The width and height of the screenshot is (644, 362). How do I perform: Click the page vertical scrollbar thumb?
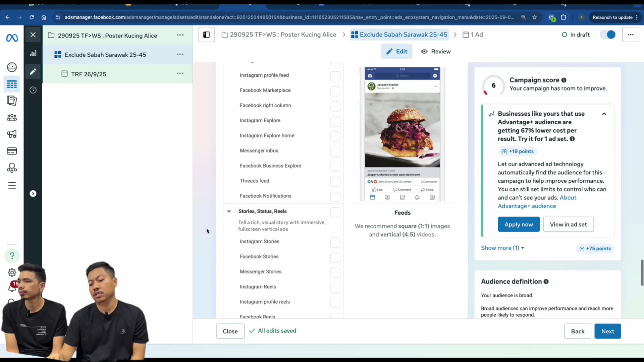[x=642, y=273]
